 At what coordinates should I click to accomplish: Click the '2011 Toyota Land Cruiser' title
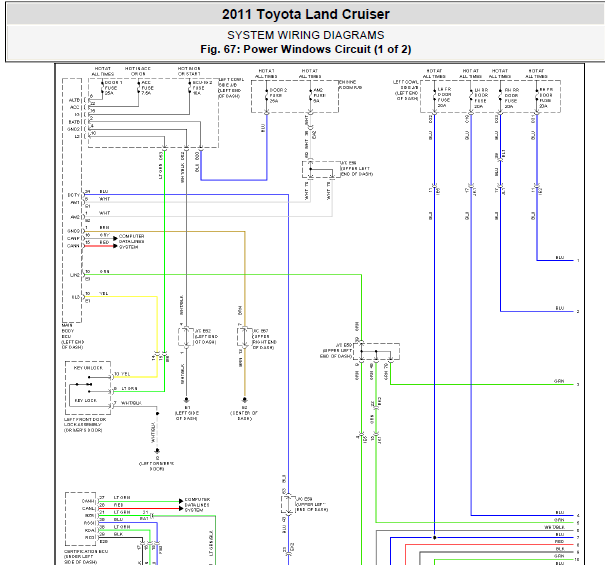(x=306, y=14)
